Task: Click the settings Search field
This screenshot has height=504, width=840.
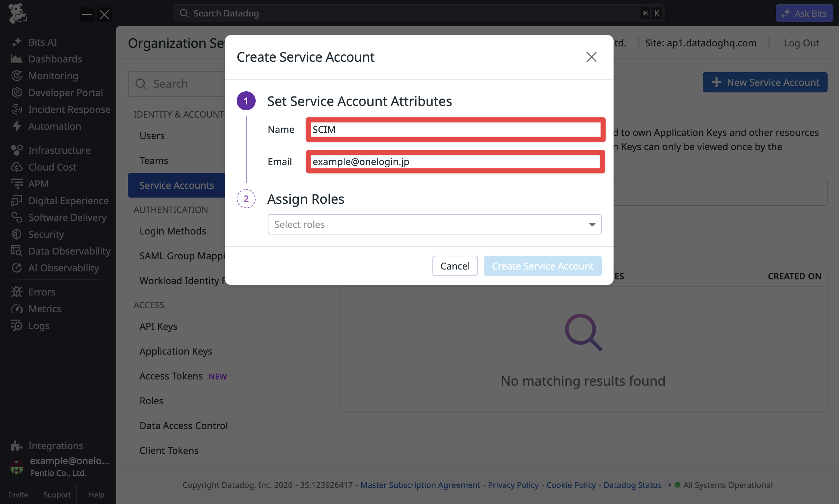Action: pos(177,84)
